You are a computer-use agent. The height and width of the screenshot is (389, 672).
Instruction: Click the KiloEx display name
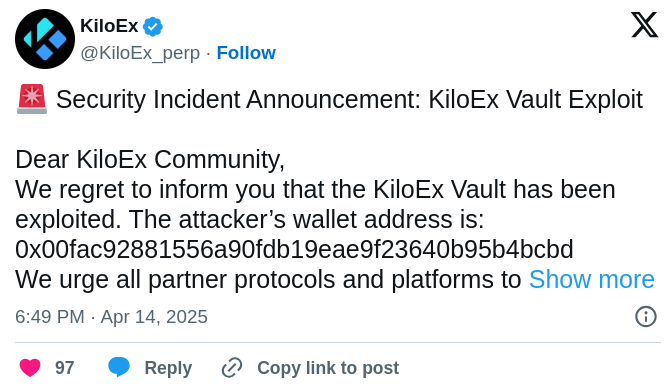109,26
